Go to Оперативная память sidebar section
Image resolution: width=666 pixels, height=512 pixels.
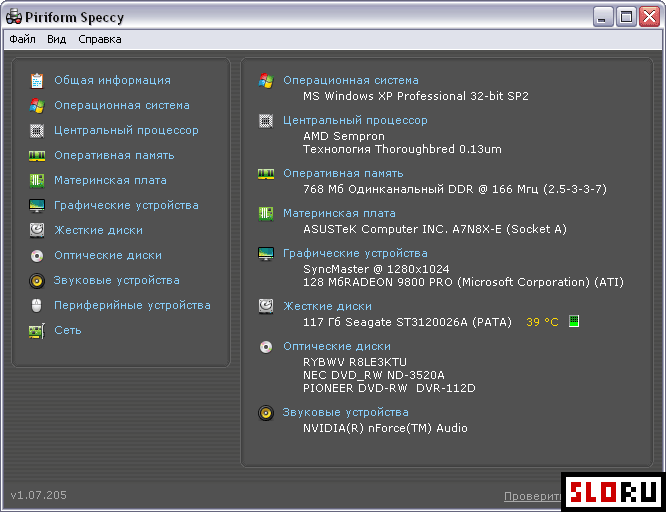pos(114,156)
